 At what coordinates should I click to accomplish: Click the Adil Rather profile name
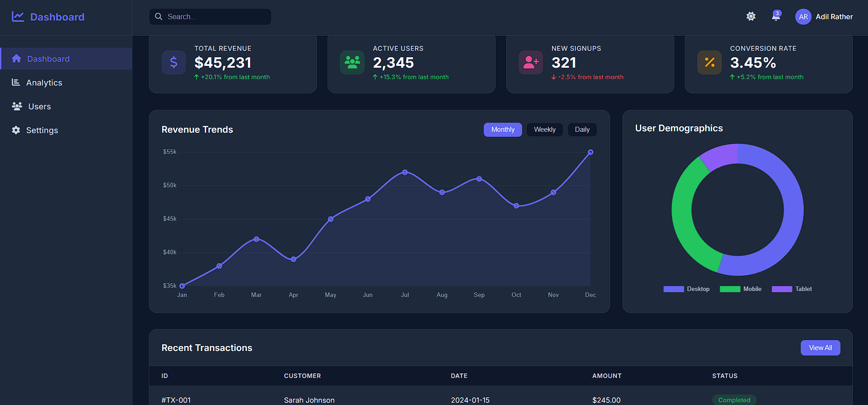pyautogui.click(x=834, y=16)
